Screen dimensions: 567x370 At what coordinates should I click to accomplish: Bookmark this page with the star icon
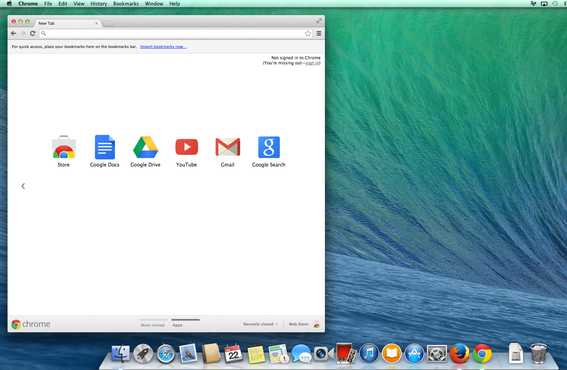coord(308,33)
